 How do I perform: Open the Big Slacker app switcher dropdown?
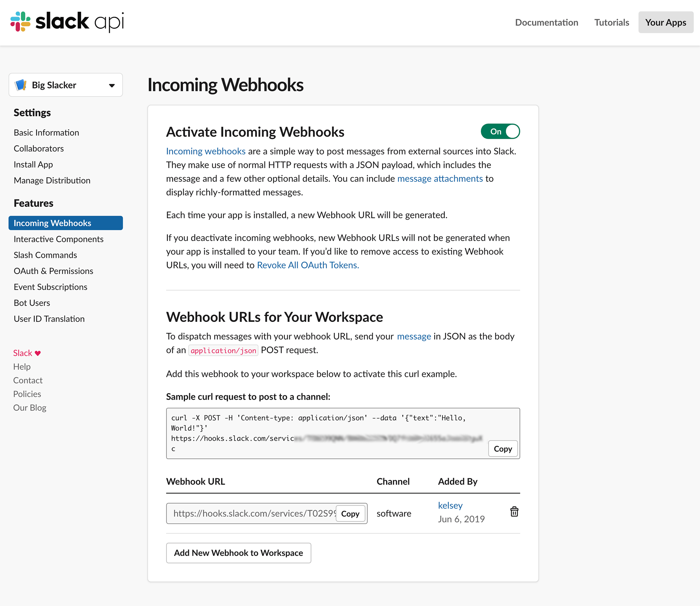point(112,85)
